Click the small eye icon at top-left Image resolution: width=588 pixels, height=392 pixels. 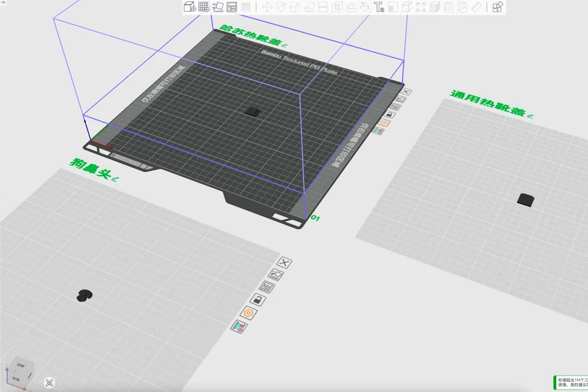pos(4,2)
